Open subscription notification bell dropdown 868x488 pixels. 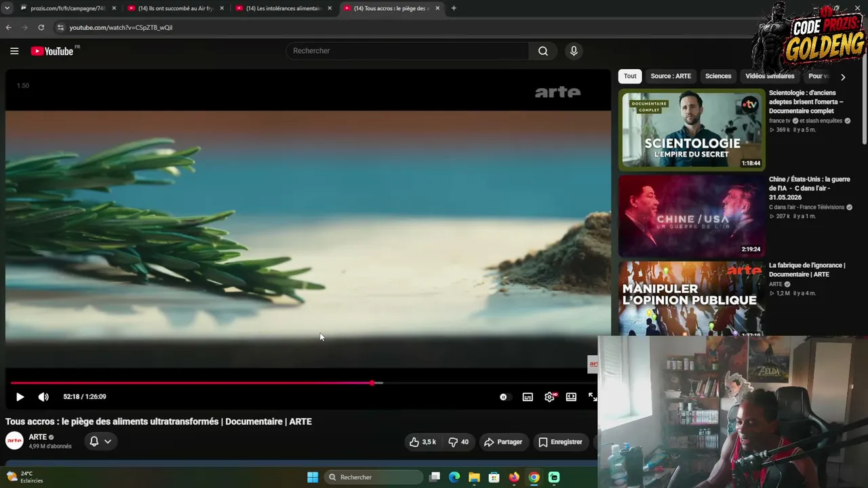click(x=100, y=441)
